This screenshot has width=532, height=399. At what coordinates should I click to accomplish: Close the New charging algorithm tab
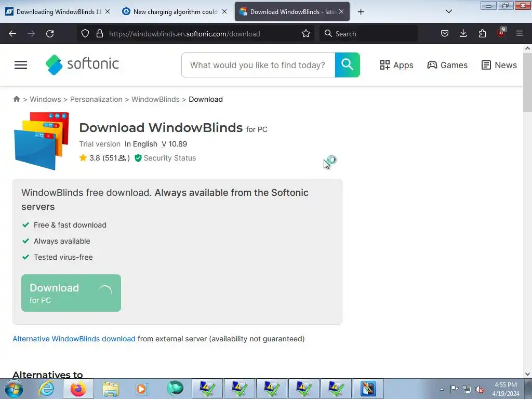[224, 11]
